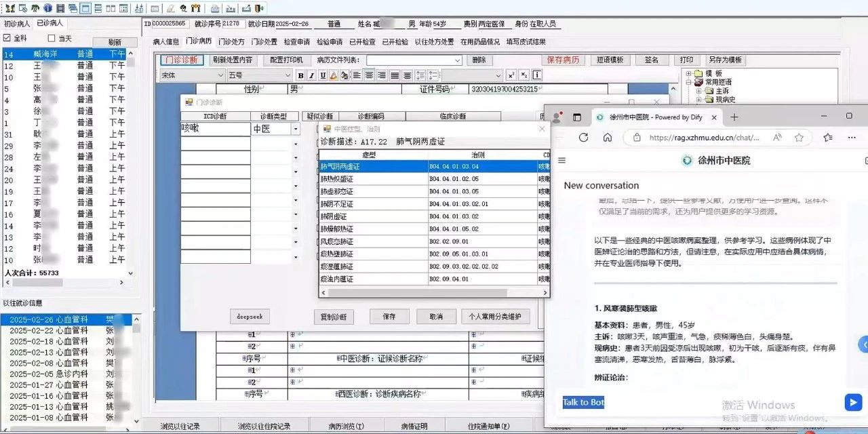Switch to the 初诊病人 tab
868x434 pixels.
click(17, 24)
